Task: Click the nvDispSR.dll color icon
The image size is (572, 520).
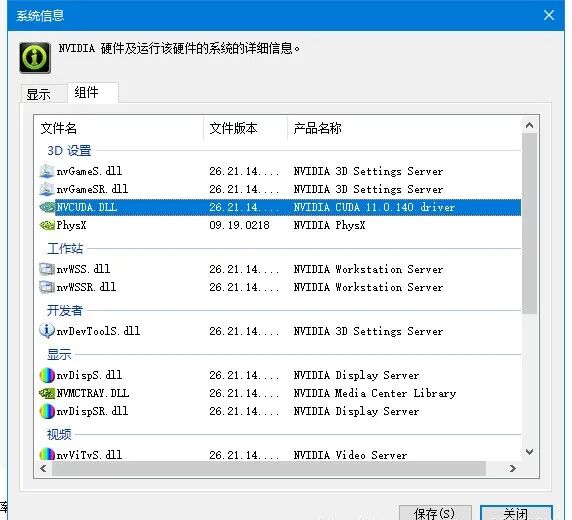Action: click(x=47, y=411)
